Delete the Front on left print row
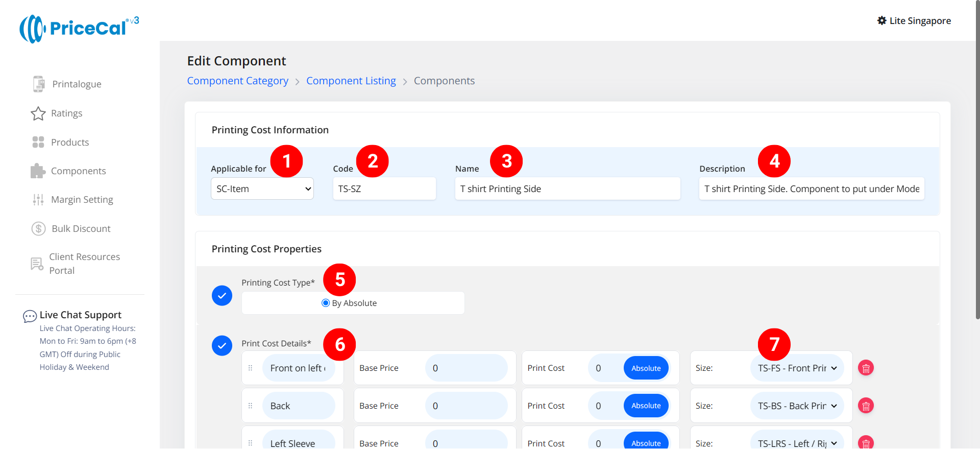This screenshot has height=449, width=980. pos(866,368)
